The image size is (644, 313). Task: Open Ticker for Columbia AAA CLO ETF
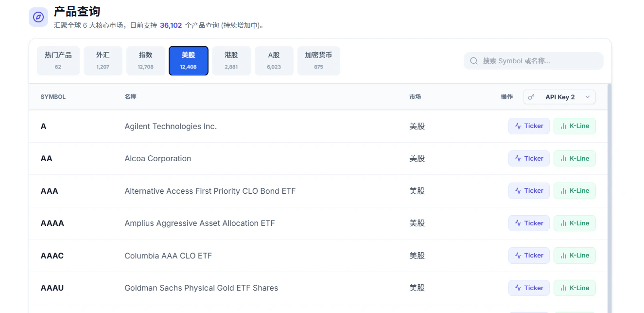tap(529, 256)
